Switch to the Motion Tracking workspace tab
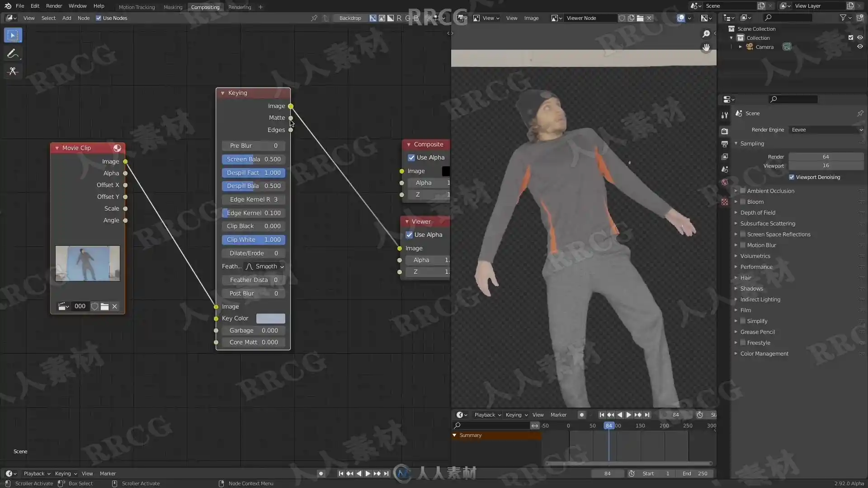 137,7
